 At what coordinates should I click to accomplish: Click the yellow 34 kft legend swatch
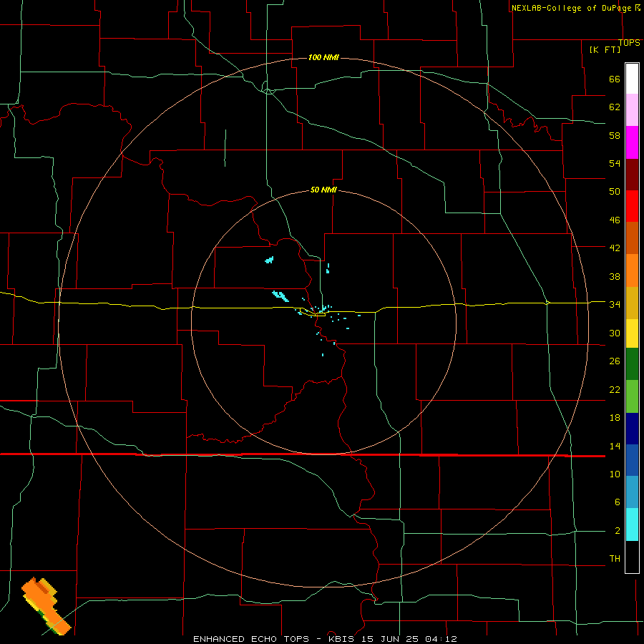point(632,333)
